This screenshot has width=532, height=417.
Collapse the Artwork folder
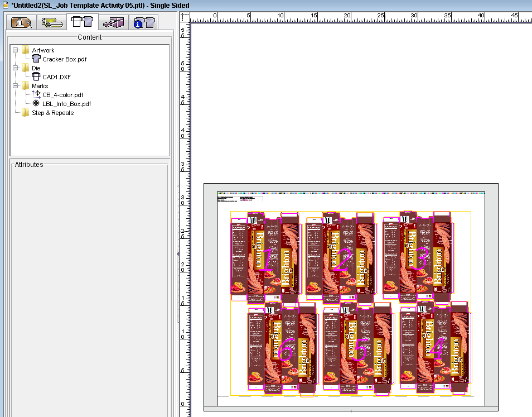click(x=15, y=50)
